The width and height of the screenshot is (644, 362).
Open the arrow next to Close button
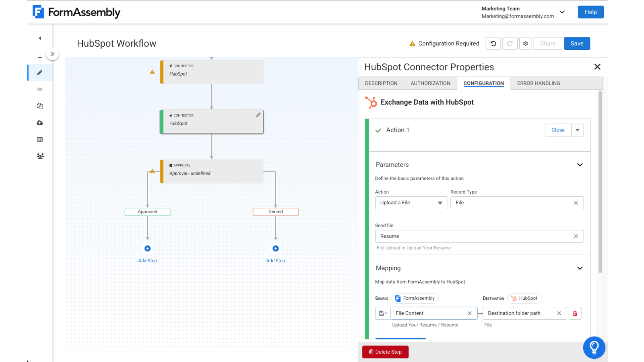pos(578,130)
